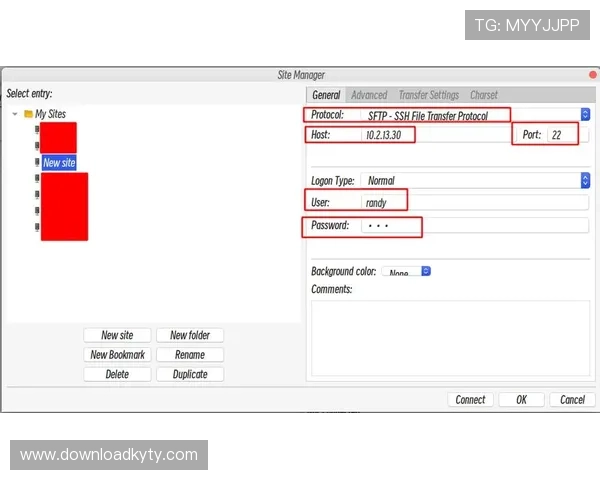Select the New site entry
600x480 pixels.
click(x=59, y=163)
